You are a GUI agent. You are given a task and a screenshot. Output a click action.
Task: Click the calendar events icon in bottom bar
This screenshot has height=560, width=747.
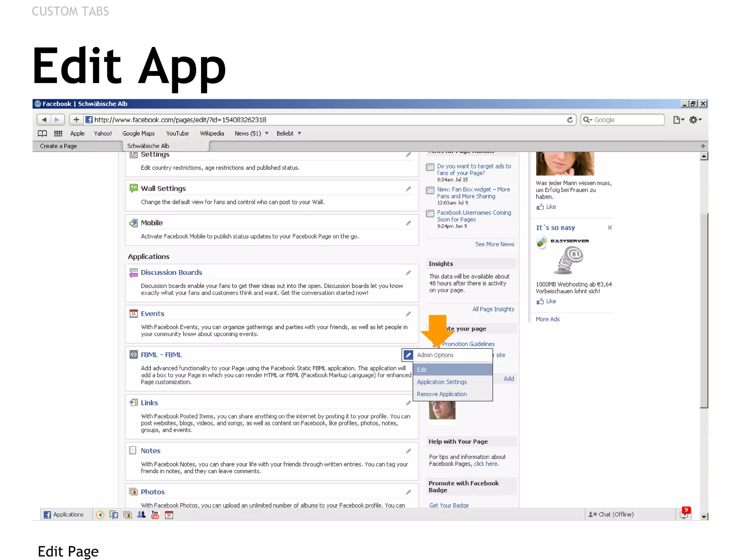[169, 514]
